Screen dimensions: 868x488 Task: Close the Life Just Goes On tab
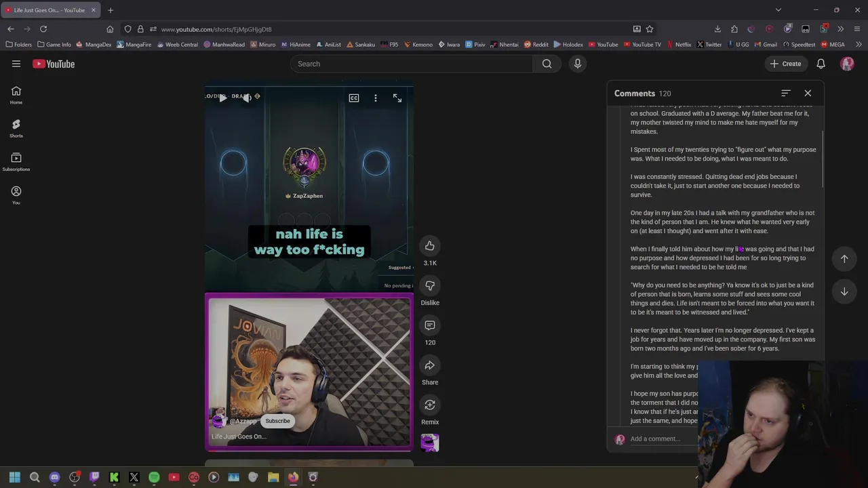94,10
